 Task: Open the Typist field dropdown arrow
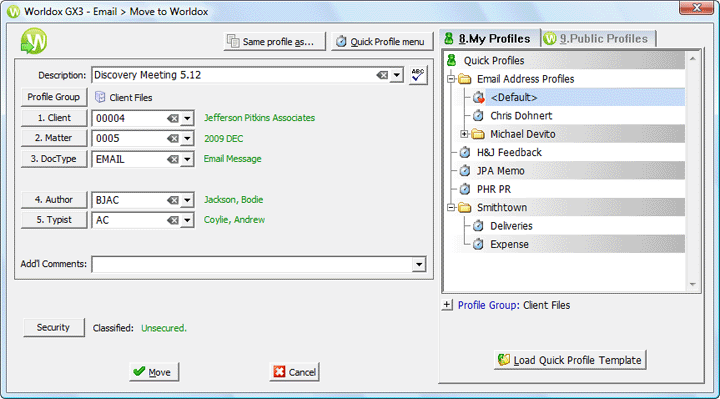(x=187, y=220)
